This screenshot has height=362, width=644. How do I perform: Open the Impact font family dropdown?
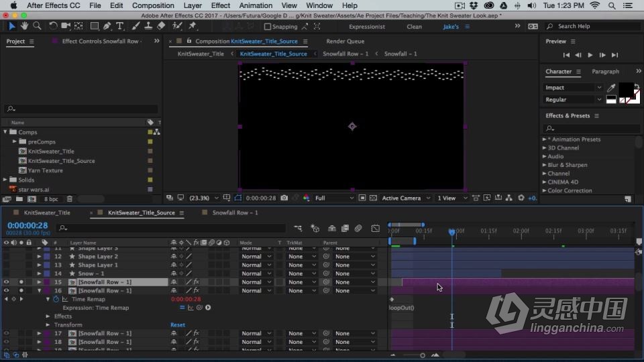574,87
